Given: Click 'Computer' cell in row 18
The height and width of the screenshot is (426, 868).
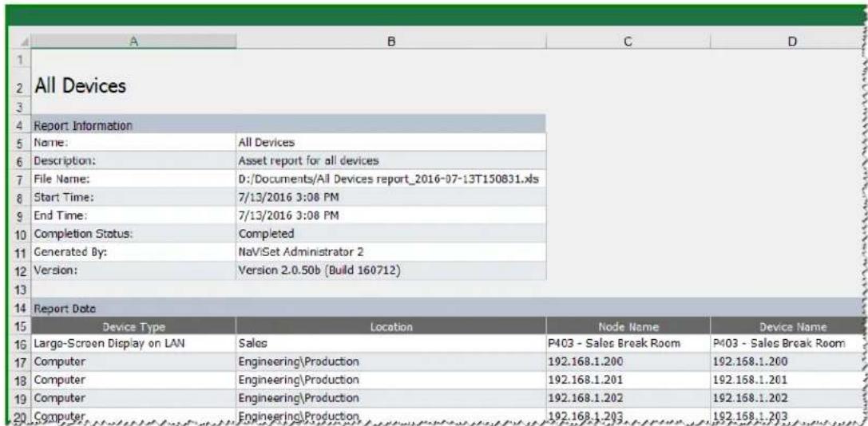Looking at the screenshot, I should pos(133,380).
